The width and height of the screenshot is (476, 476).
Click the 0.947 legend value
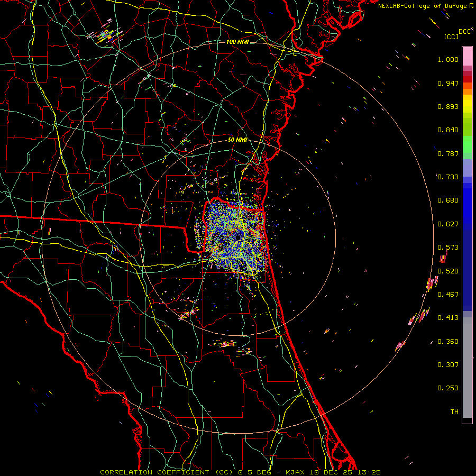pyautogui.click(x=448, y=83)
